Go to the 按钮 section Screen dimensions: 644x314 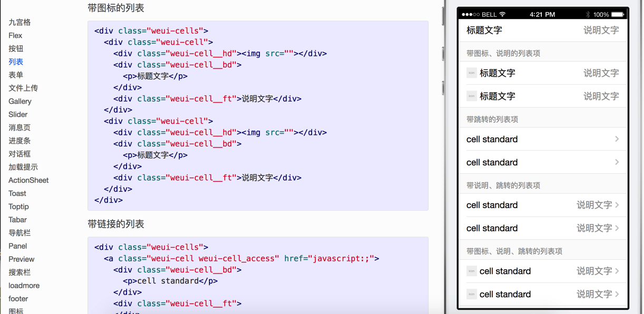click(16, 48)
